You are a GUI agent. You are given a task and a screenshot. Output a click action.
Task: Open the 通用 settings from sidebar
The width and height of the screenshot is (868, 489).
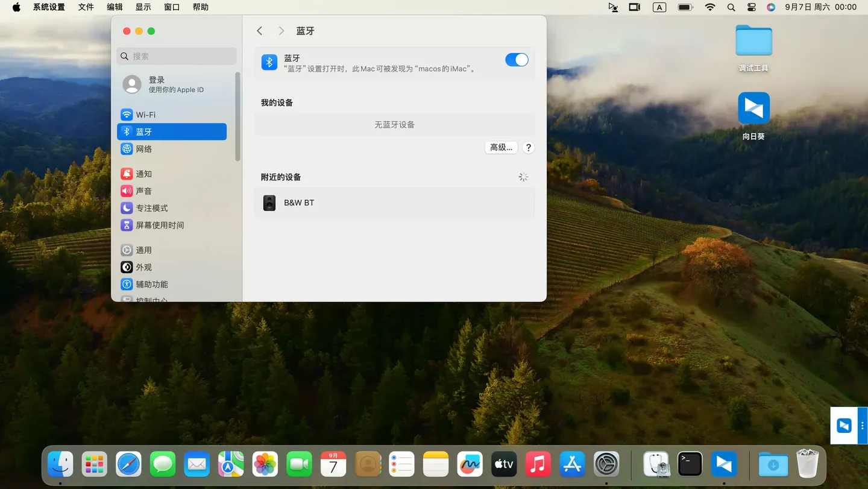point(144,250)
